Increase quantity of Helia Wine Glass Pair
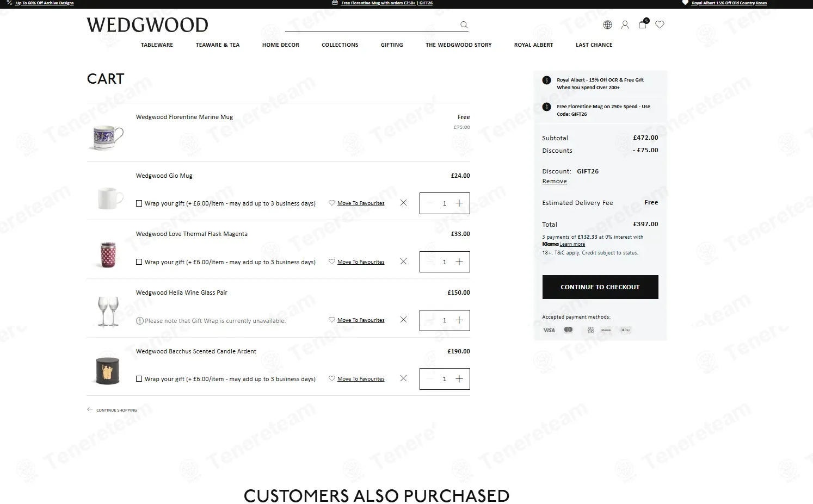The width and height of the screenshot is (813, 504). (x=459, y=320)
